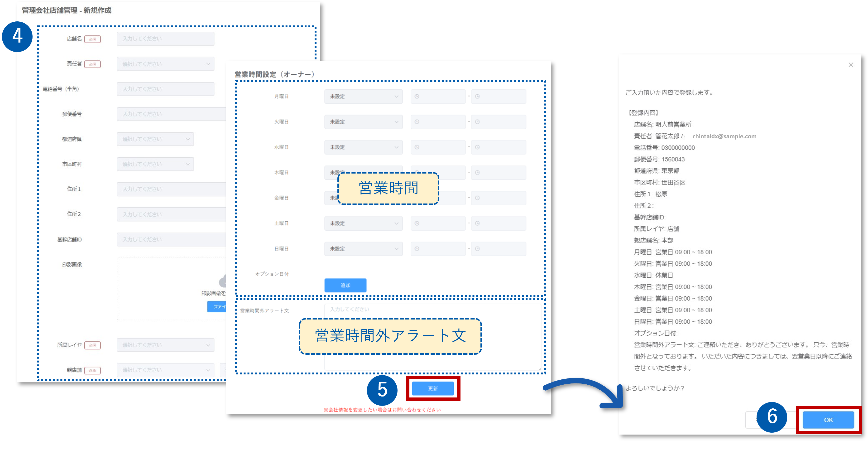Image resolution: width=868 pixels, height=460 pixels.
Task: Open the 市区町村 selection dropdown
Action: (155, 164)
